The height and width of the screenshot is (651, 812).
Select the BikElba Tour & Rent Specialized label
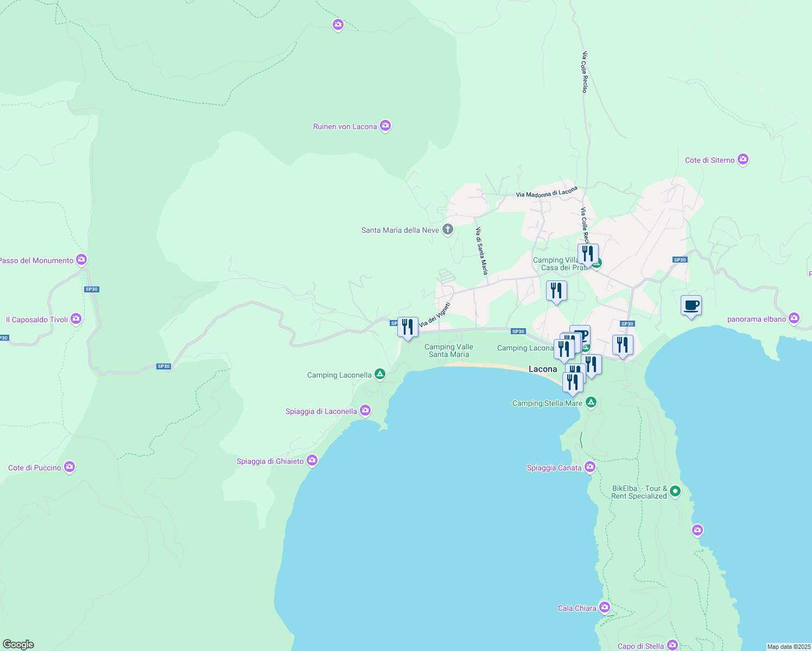click(639, 492)
